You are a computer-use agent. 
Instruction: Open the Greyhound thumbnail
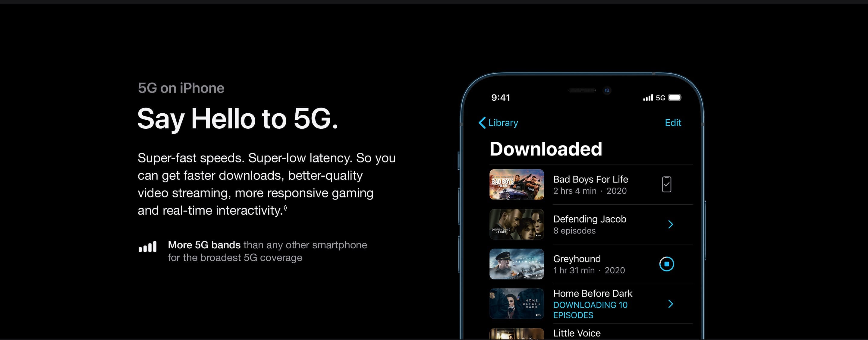coord(517,264)
